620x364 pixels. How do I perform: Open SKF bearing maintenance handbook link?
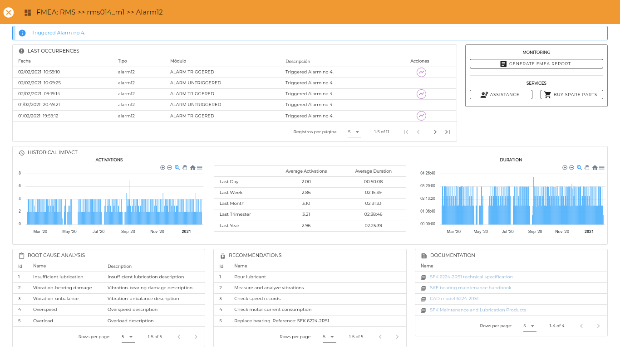coord(470,288)
